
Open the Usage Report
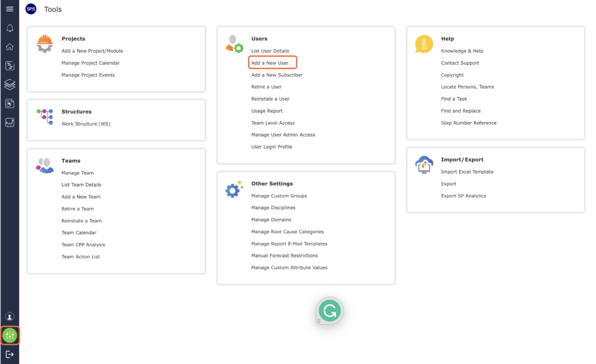pyautogui.click(x=267, y=111)
